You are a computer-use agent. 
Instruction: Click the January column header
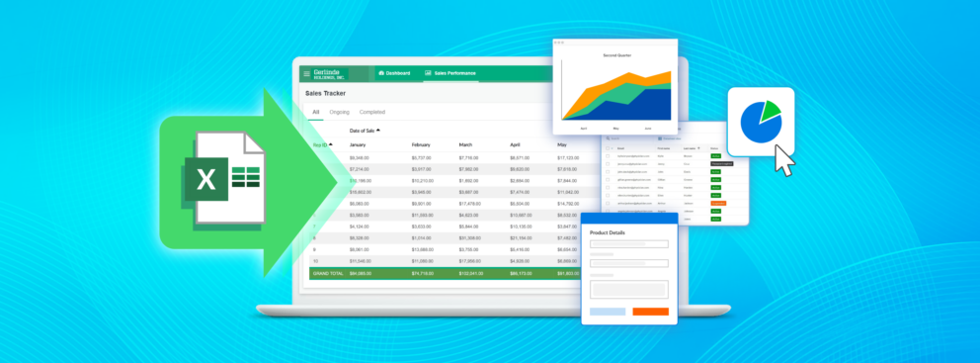(x=358, y=145)
